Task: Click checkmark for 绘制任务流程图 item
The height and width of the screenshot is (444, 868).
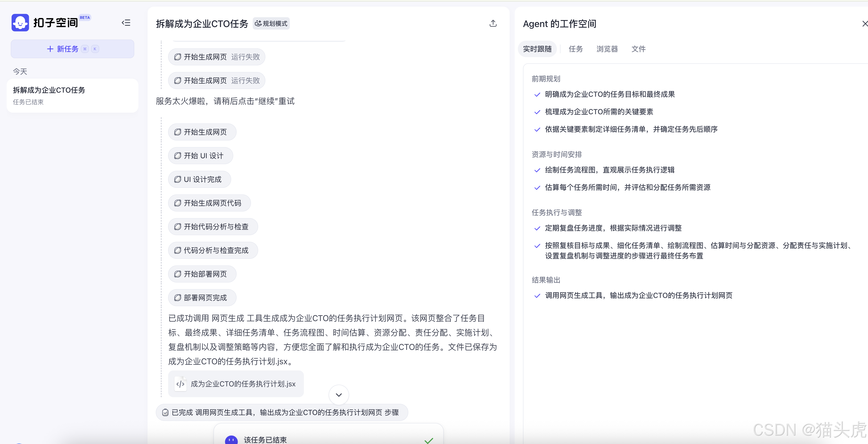Action: pyautogui.click(x=537, y=170)
